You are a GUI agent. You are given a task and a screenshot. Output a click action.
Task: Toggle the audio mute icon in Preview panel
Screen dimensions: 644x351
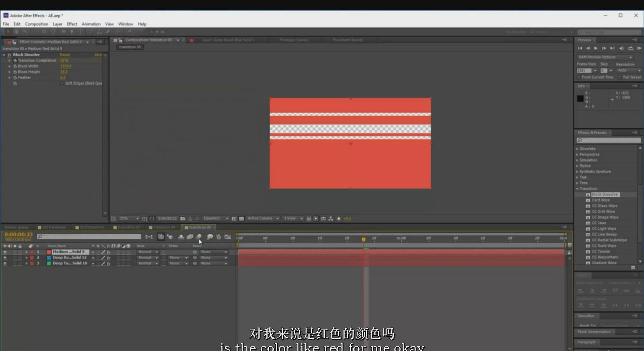pyautogui.click(x=622, y=48)
